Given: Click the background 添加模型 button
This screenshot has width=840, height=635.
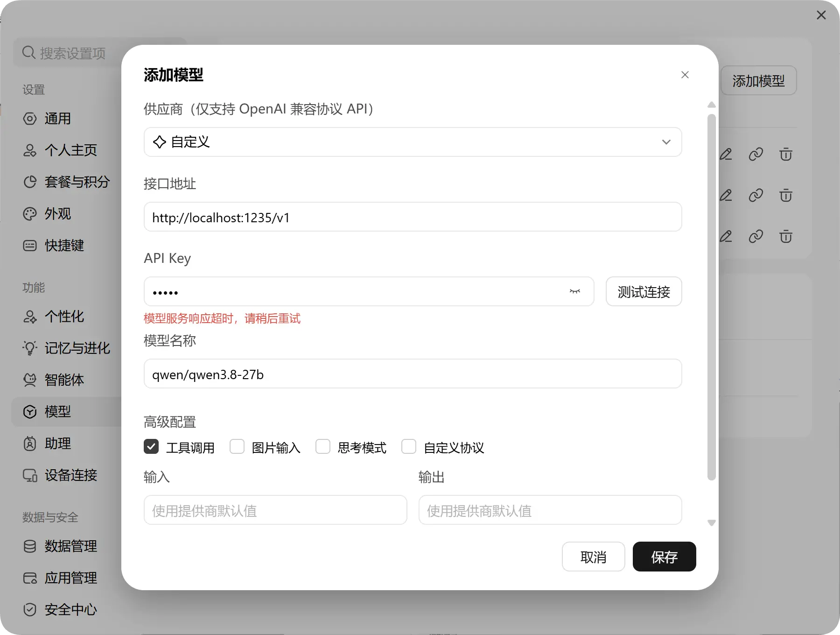Looking at the screenshot, I should click(x=758, y=81).
